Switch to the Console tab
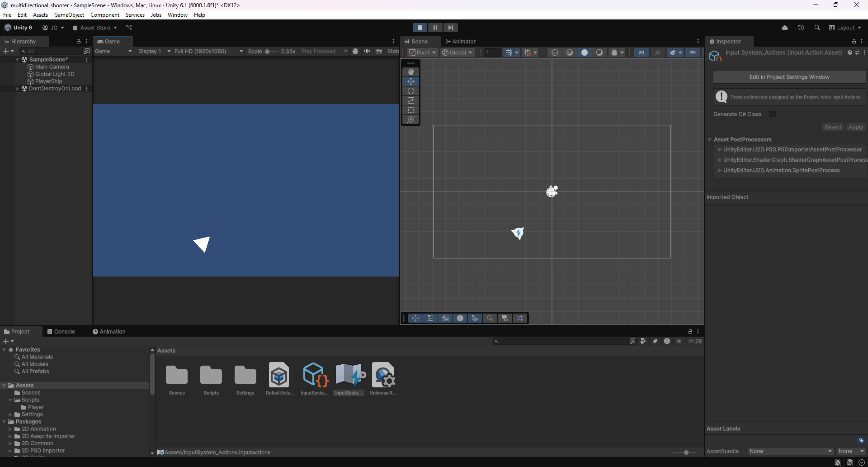This screenshot has width=868, height=467. [61, 332]
